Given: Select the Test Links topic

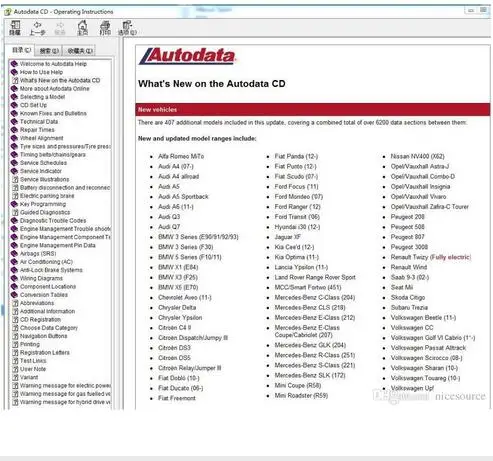Looking at the screenshot, I should 33,361.
